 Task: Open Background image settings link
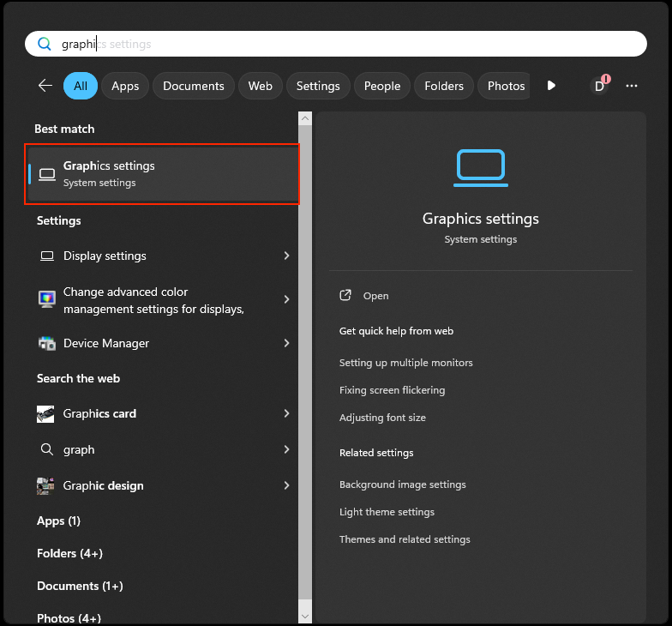tap(403, 485)
